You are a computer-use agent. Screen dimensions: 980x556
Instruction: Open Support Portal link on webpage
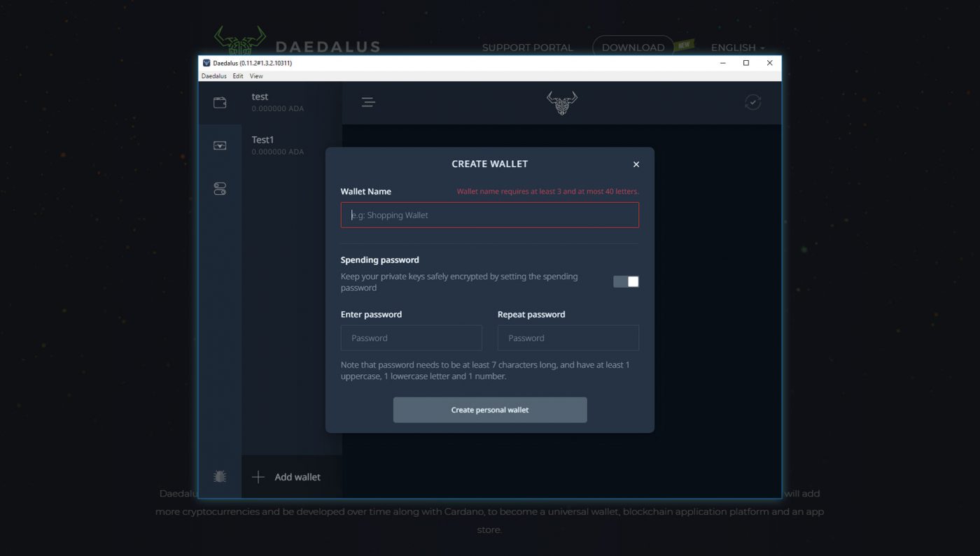coord(528,48)
